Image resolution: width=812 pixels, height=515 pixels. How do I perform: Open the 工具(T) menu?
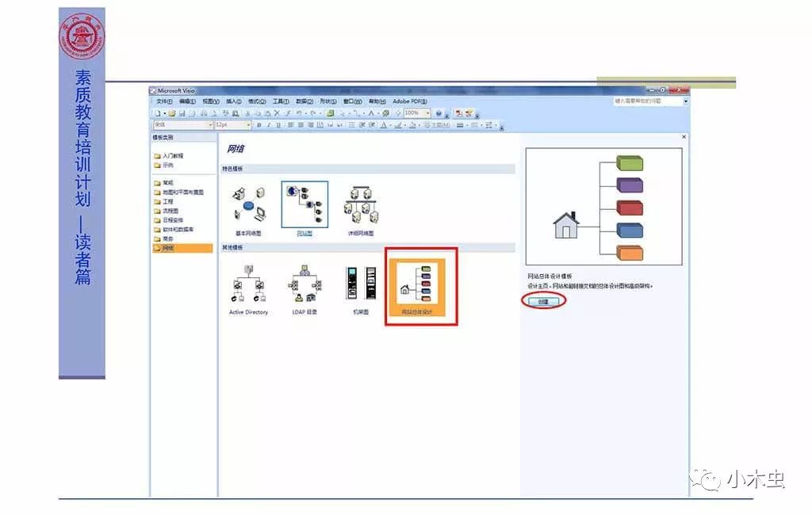click(281, 101)
